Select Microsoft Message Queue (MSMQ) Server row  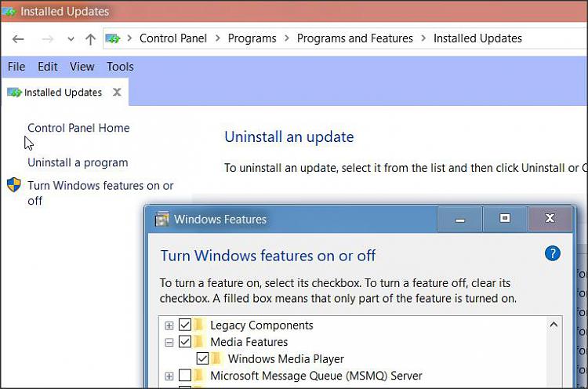(x=316, y=376)
